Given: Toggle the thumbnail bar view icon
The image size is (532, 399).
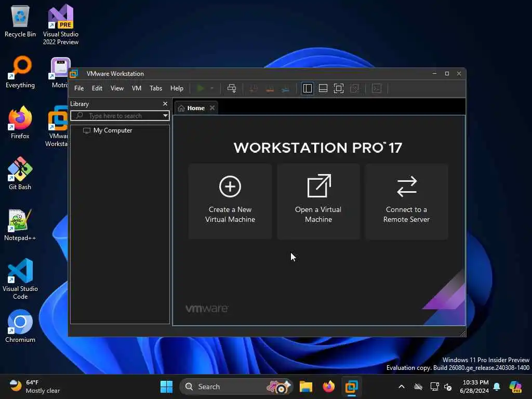Looking at the screenshot, I should pyautogui.click(x=323, y=88).
